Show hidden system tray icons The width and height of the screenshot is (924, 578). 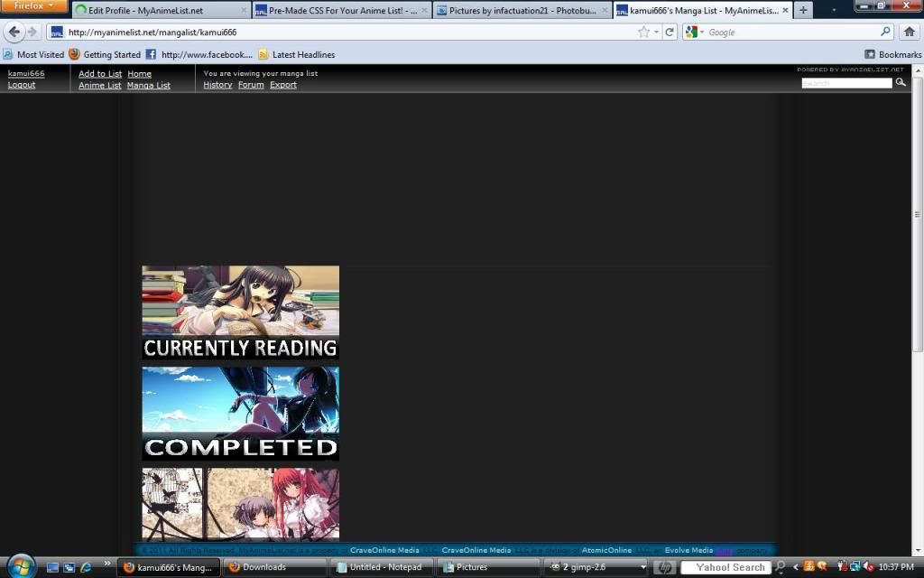[x=796, y=567]
